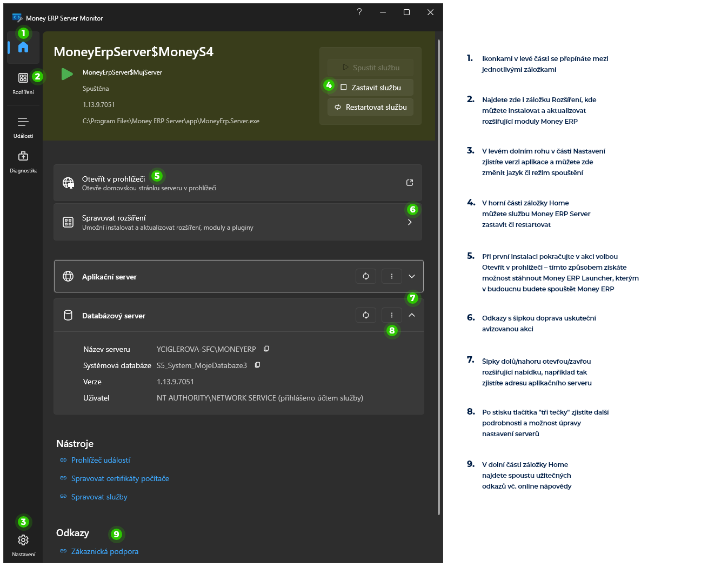Screen dimensions: 728x567
Task: Click the MoneyErpServer$MoneyS4 heading
Action: click(133, 52)
